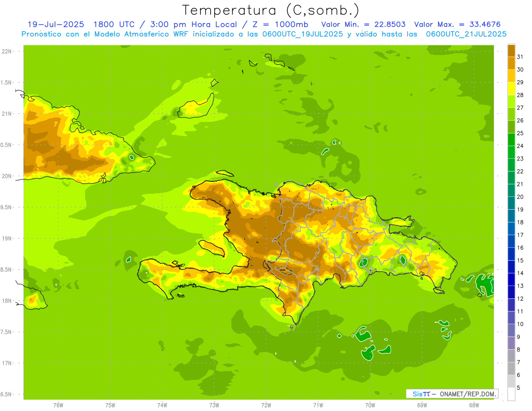The width and height of the screenshot is (532, 411).
Task: Click the "17N" latitude label
Action: 7,363
